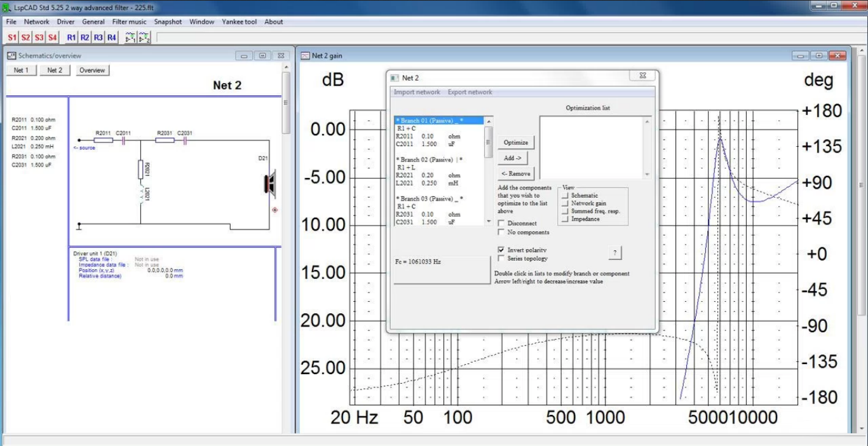Screen dimensions: 868x446
Task: Switch to the Net 1 schematic button
Action: pos(22,71)
